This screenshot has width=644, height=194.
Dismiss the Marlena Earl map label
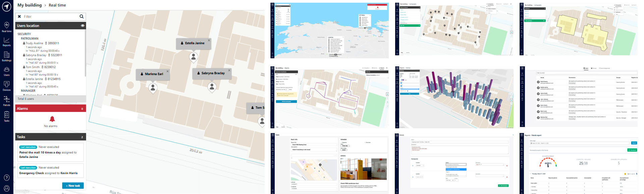(168, 71)
